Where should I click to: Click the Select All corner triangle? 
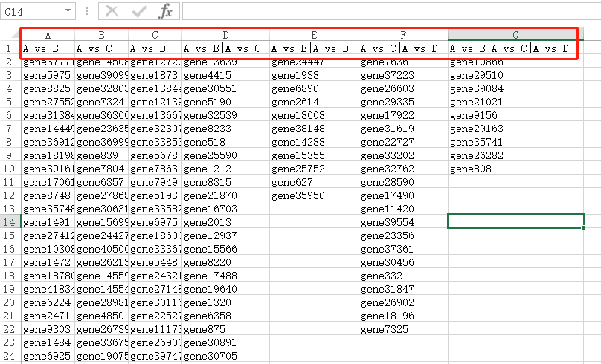coord(10,35)
